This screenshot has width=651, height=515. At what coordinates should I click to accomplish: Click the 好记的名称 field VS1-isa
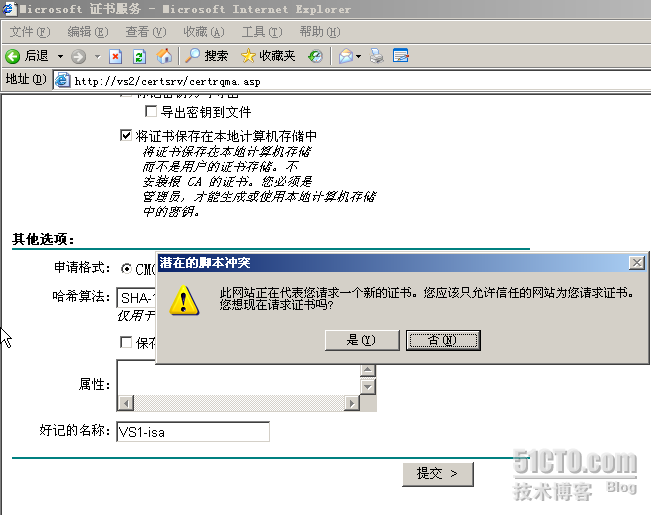pyautogui.click(x=193, y=432)
